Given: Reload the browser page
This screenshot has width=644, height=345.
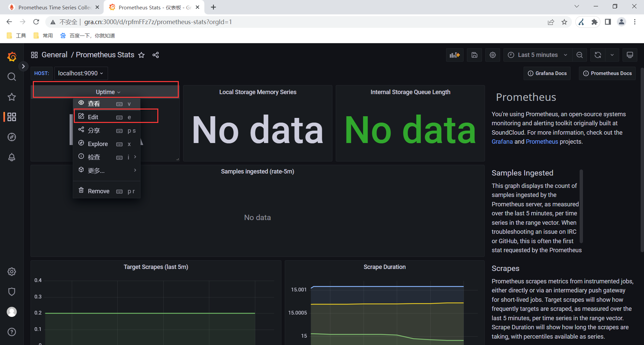Looking at the screenshot, I should point(36,22).
